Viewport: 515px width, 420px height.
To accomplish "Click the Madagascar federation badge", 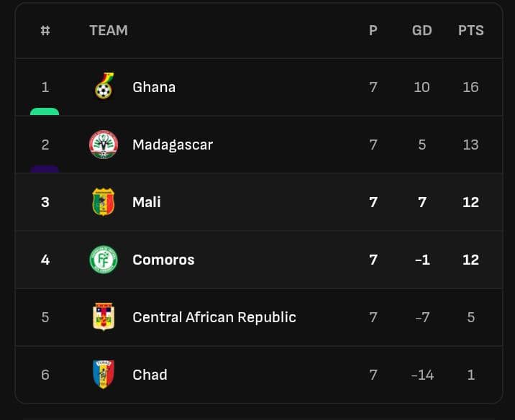I will pos(104,145).
